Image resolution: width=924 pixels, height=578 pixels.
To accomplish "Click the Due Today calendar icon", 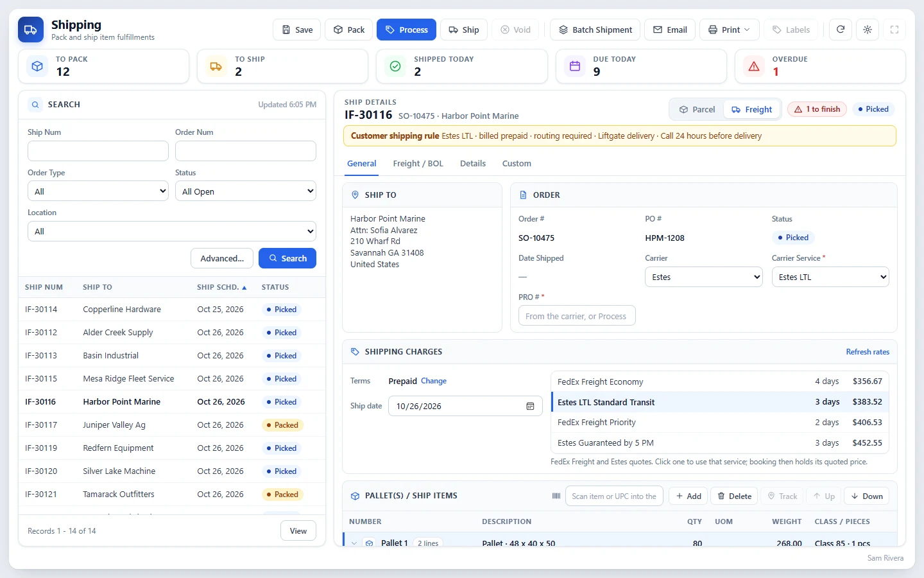I will [x=575, y=66].
